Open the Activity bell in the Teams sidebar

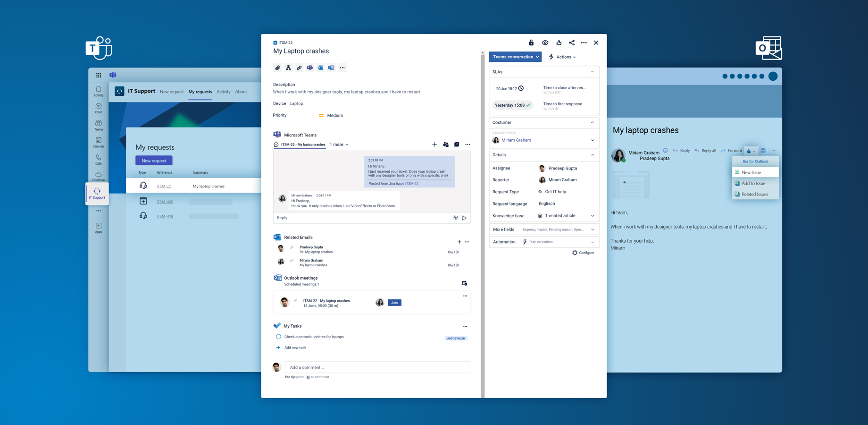99,92
